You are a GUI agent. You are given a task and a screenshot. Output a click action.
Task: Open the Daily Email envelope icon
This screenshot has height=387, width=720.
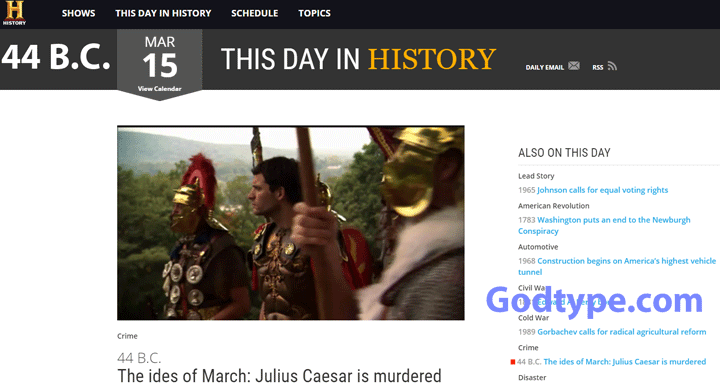(574, 66)
